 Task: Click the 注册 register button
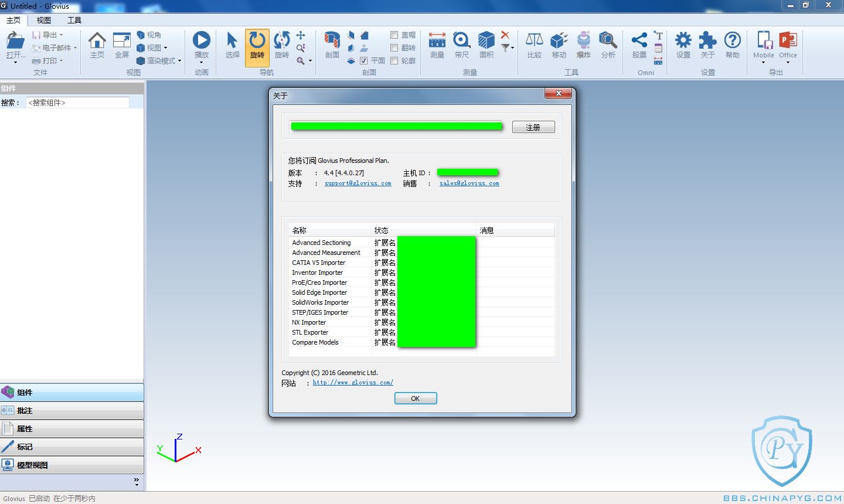[533, 127]
